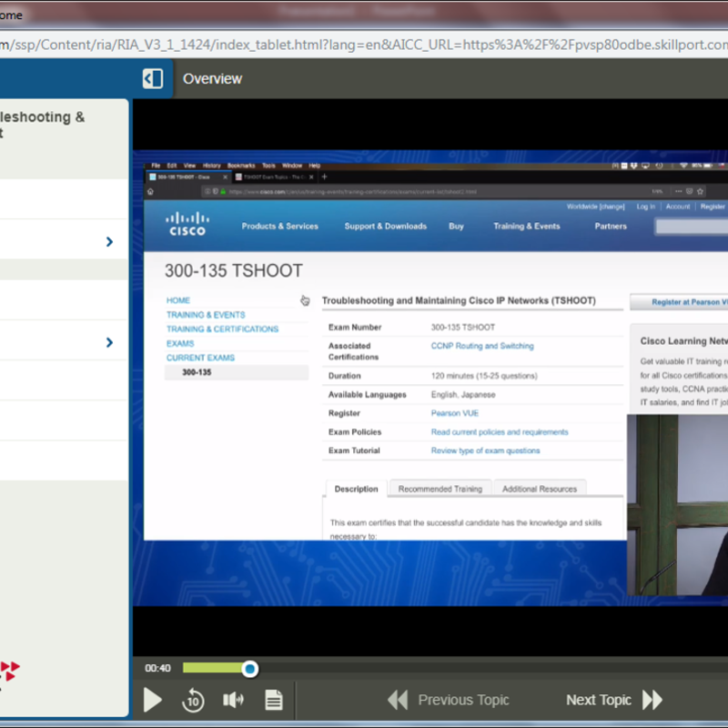Image resolution: width=728 pixels, height=728 pixels.
Task: Open Products & Services on Cisco nav
Action: click(x=280, y=226)
